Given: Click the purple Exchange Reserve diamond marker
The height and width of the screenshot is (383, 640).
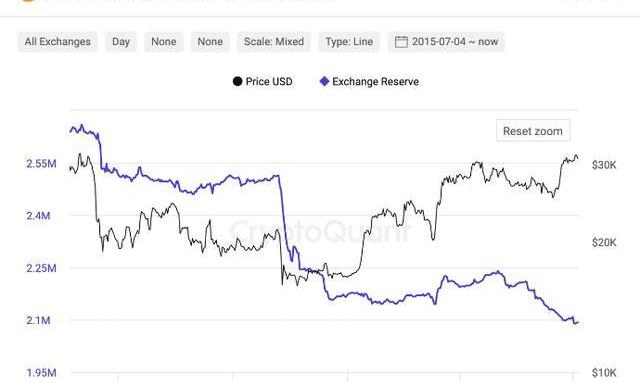Looking at the screenshot, I should tap(324, 82).
